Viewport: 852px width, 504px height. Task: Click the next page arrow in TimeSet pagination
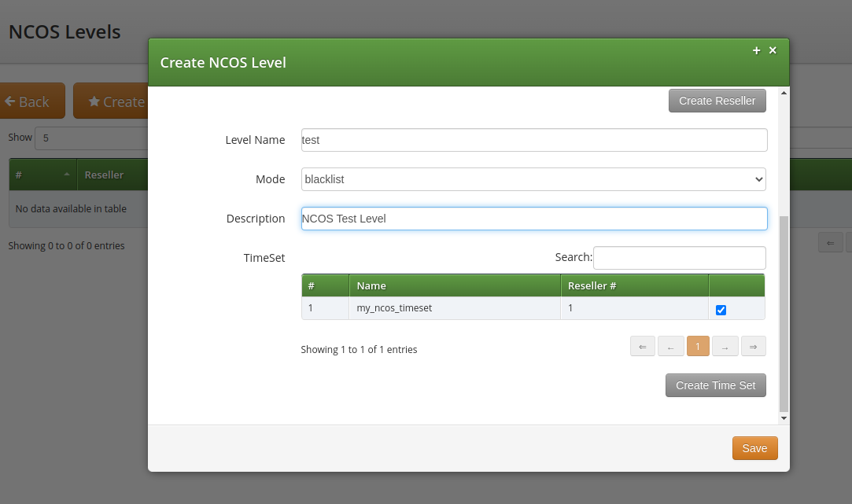click(x=725, y=346)
